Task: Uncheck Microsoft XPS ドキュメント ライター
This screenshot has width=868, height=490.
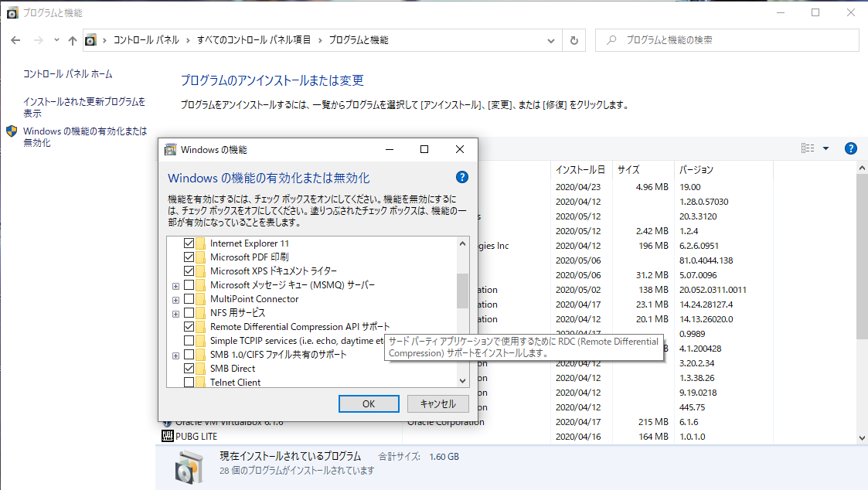Action: pyautogui.click(x=189, y=271)
